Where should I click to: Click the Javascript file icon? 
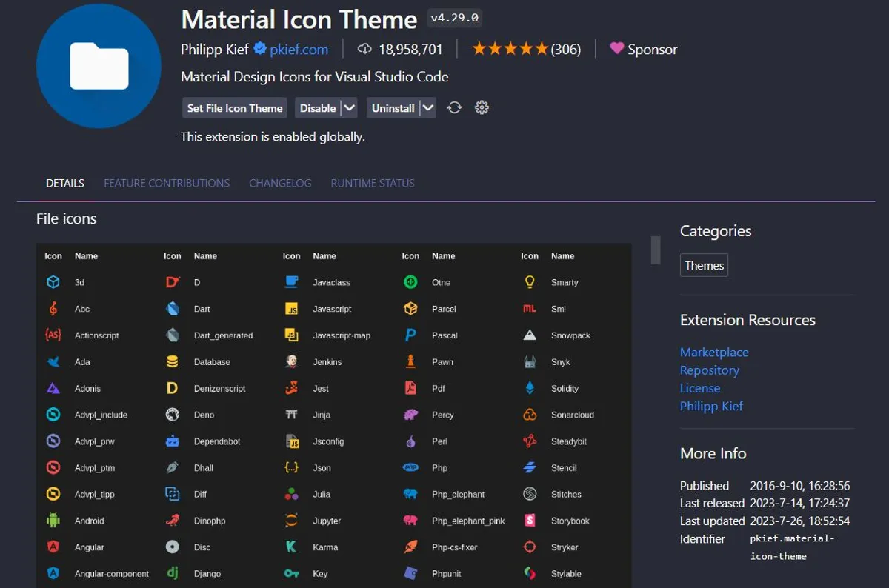[292, 309]
